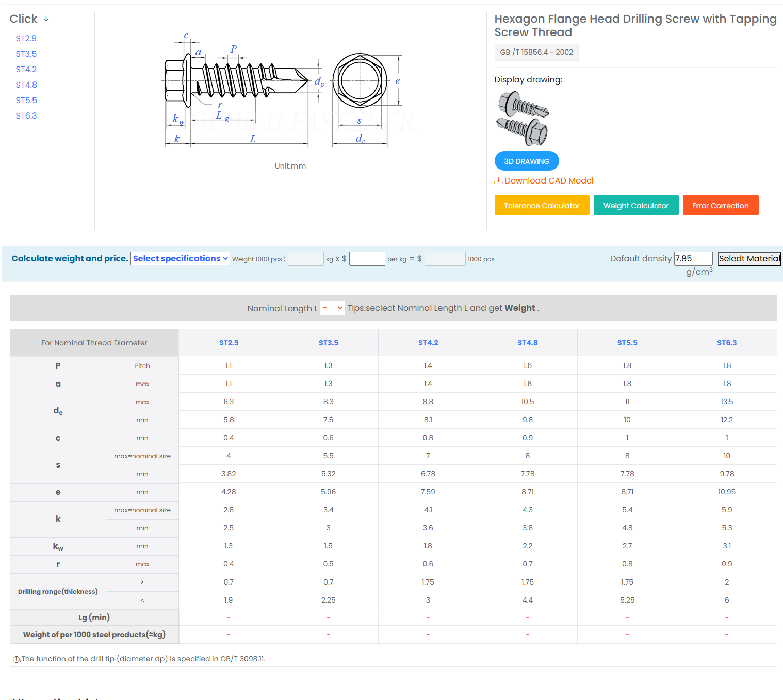
Task: Click the value 5.32 in s min row
Action: (x=329, y=474)
